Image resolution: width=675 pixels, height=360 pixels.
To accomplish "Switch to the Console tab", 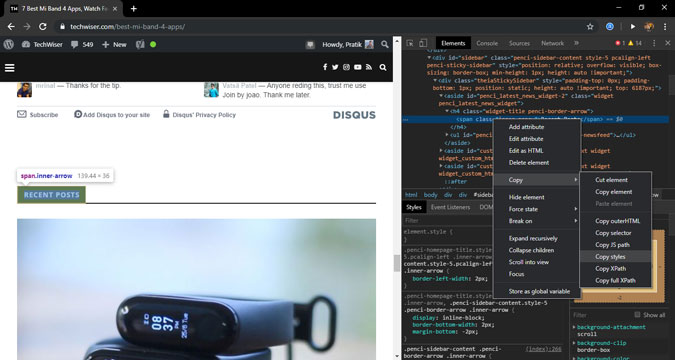I will (487, 43).
